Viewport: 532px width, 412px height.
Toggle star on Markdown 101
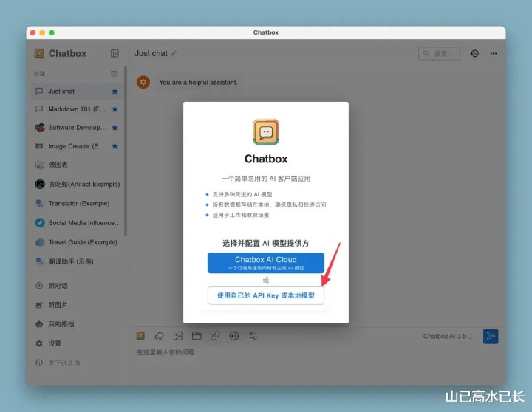click(115, 109)
